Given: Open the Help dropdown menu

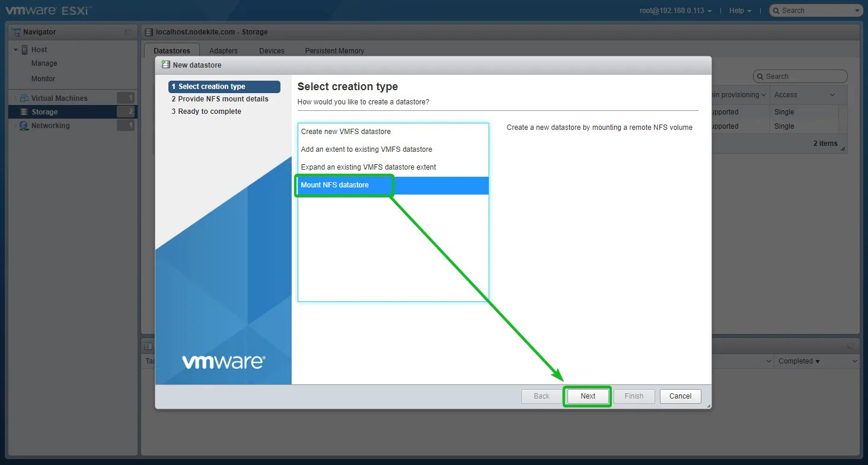Looking at the screenshot, I should click(x=740, y=11).
